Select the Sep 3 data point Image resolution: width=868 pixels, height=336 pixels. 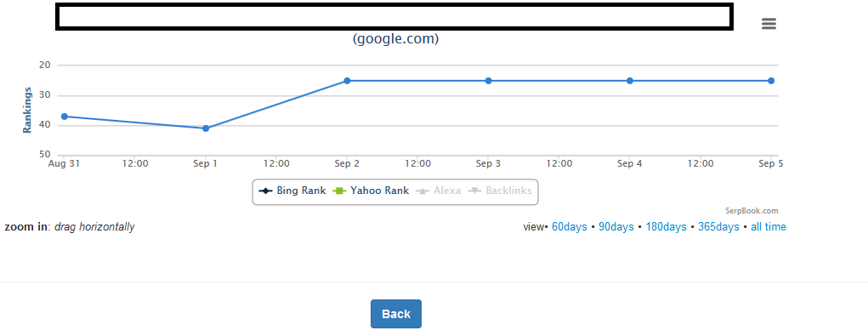[488, 81]
